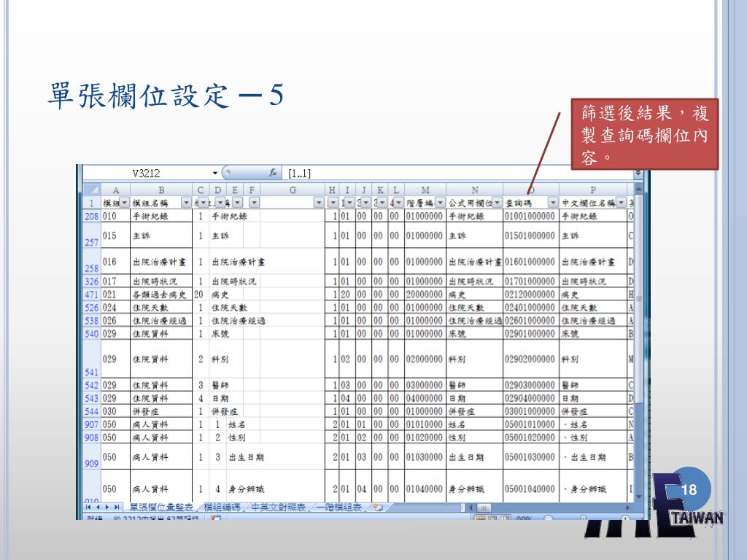Go to the next sheet with the navigation arrow
The image size is (747, 560).
107,507
